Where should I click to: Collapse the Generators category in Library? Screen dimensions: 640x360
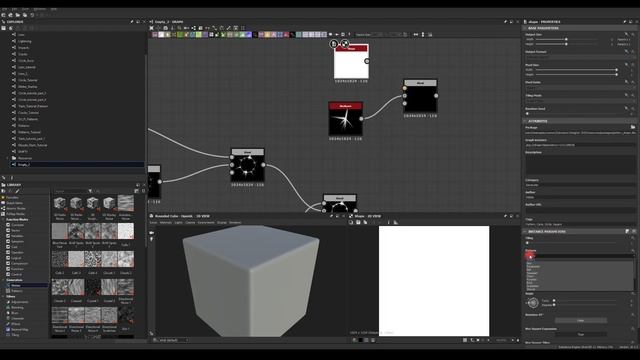coord(3,280)
